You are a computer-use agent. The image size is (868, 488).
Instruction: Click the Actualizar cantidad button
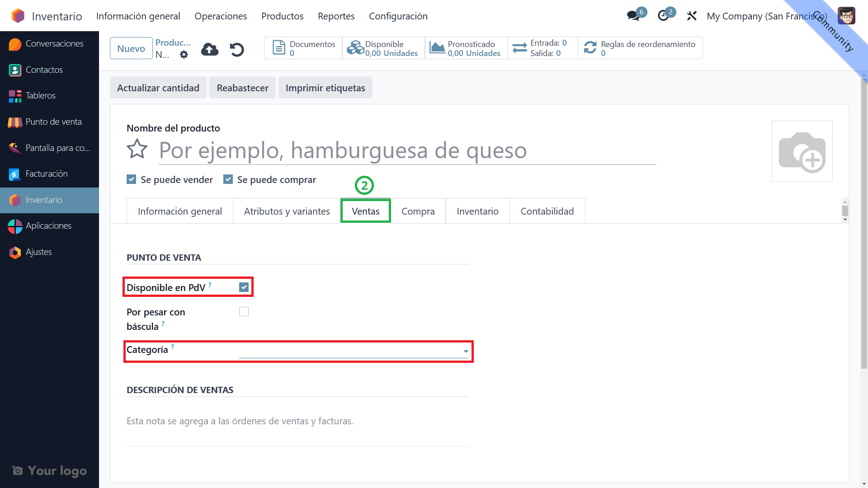[158, 88]
